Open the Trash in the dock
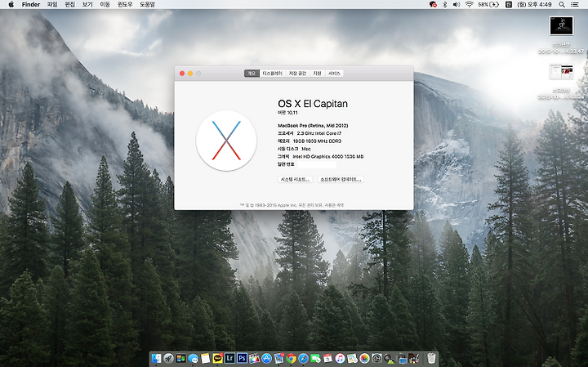 click(431, 358)
